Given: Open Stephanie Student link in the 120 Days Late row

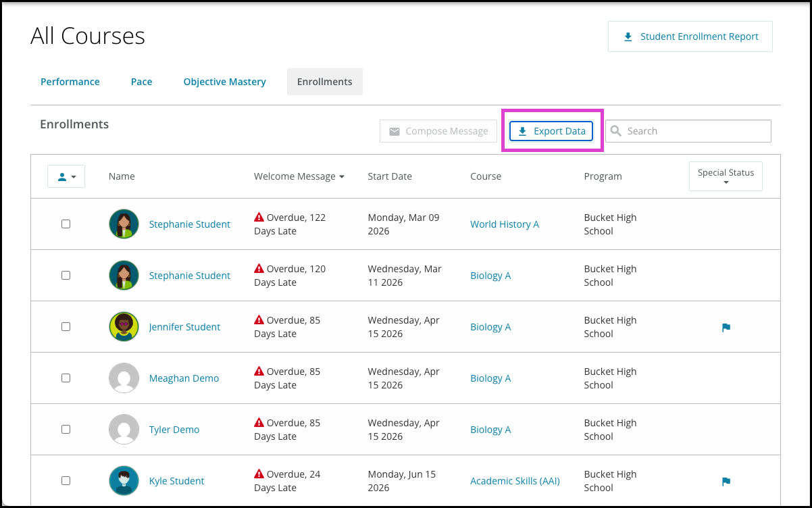Looking at the screenshot, I should [190, 276].
